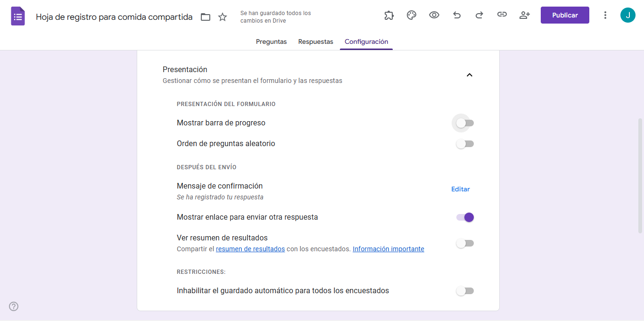Open the resumen de resultados link
644x321 pixels.
250,249
